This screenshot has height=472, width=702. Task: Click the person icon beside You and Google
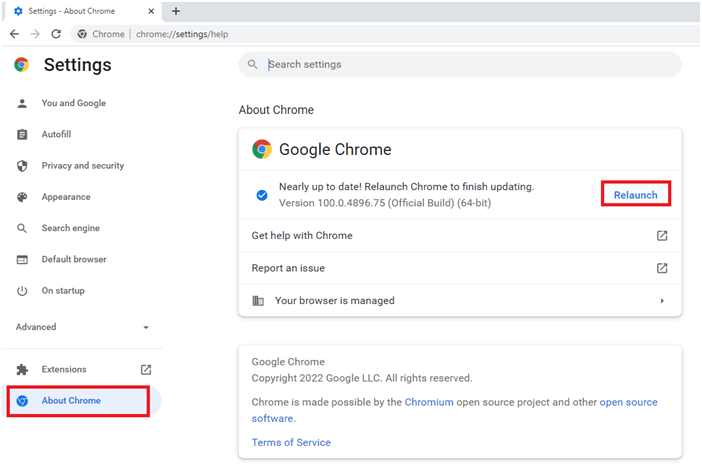22,103
